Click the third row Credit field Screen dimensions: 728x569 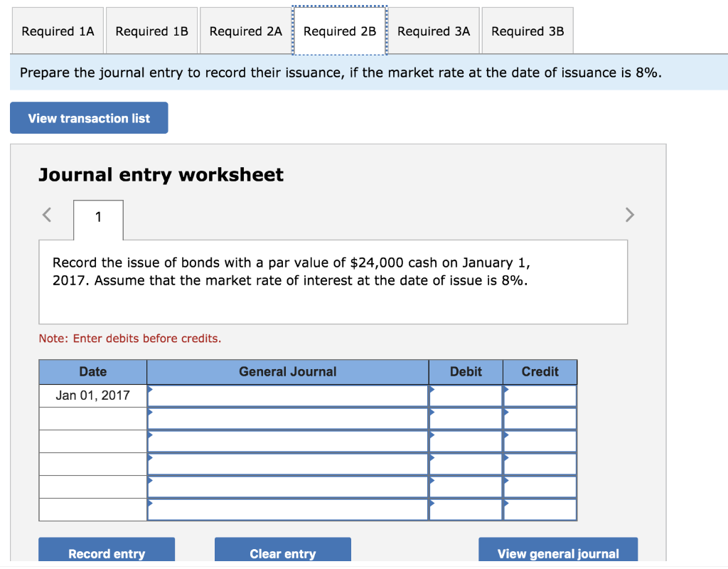point(540,441)
